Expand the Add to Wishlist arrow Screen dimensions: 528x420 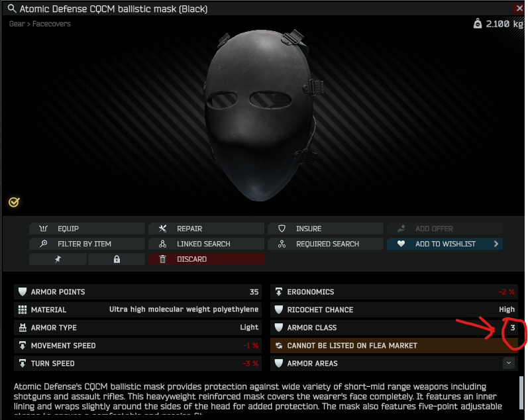tap(496, 244)
